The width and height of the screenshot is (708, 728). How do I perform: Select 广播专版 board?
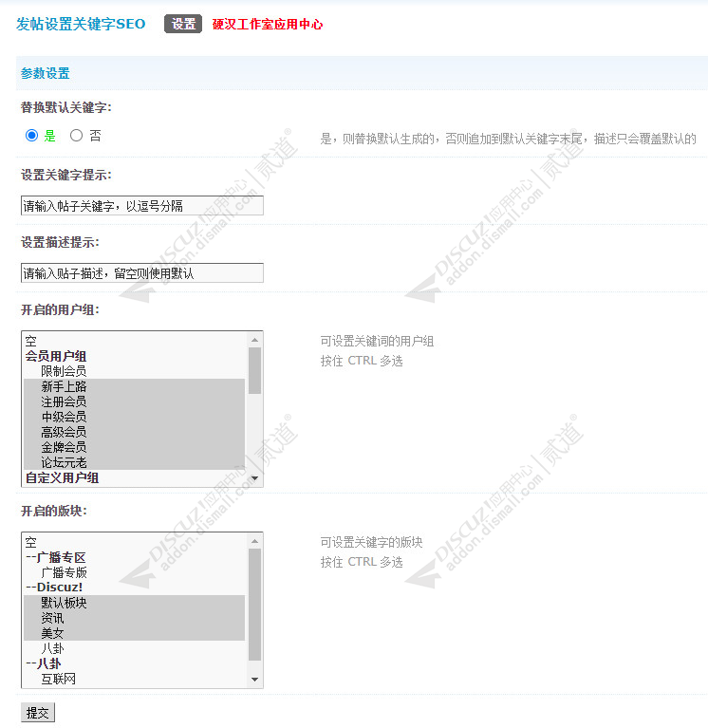[x=134, y=572]
